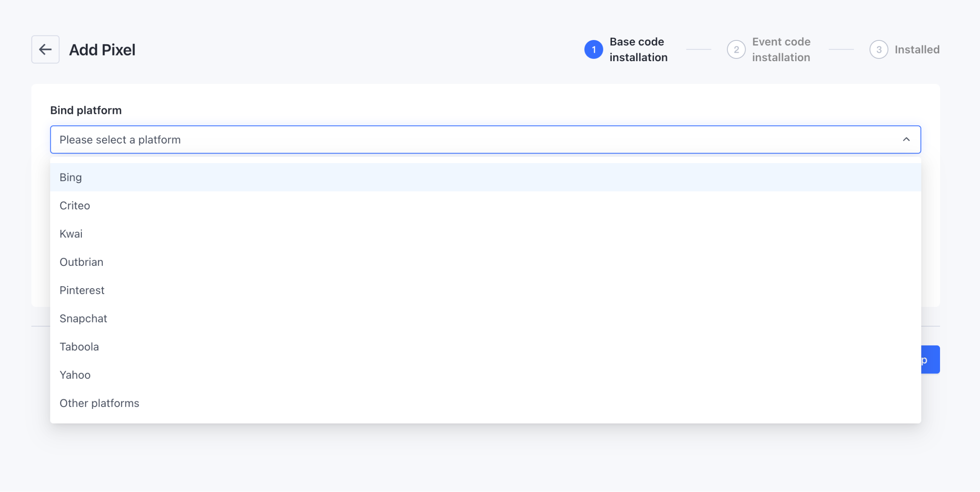This screenshot has width=980, height=492.
Task: Click step 1 circle icon
Action: pos(593,50)
